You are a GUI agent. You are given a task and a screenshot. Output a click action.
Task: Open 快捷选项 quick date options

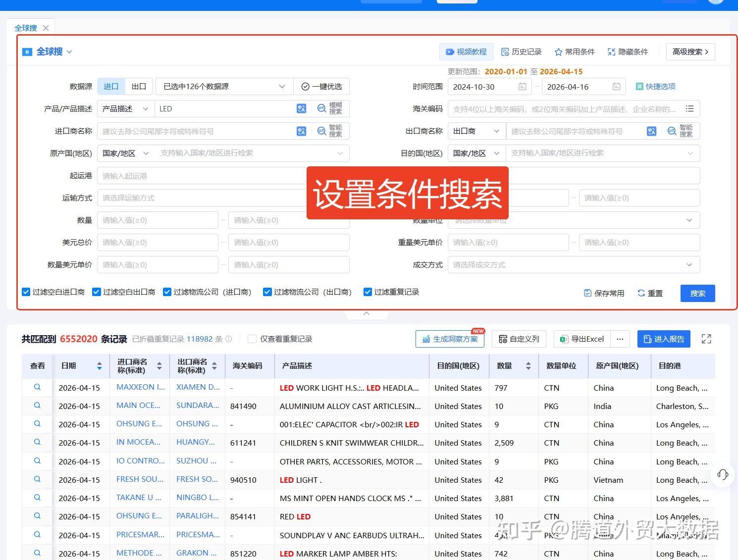[x=656, y=87]
